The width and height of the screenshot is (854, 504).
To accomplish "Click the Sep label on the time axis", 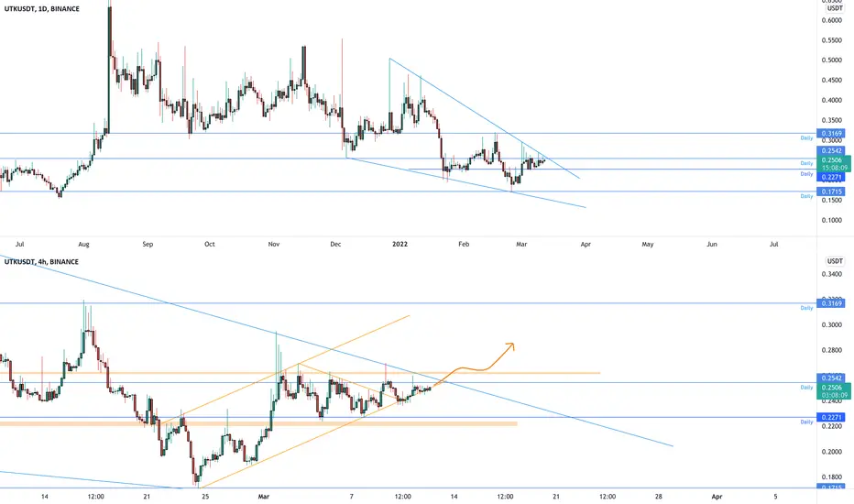I will pos(148,244).
